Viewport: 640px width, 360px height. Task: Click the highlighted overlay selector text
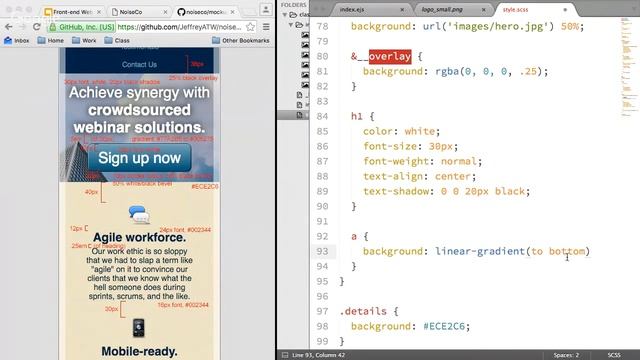390,56
